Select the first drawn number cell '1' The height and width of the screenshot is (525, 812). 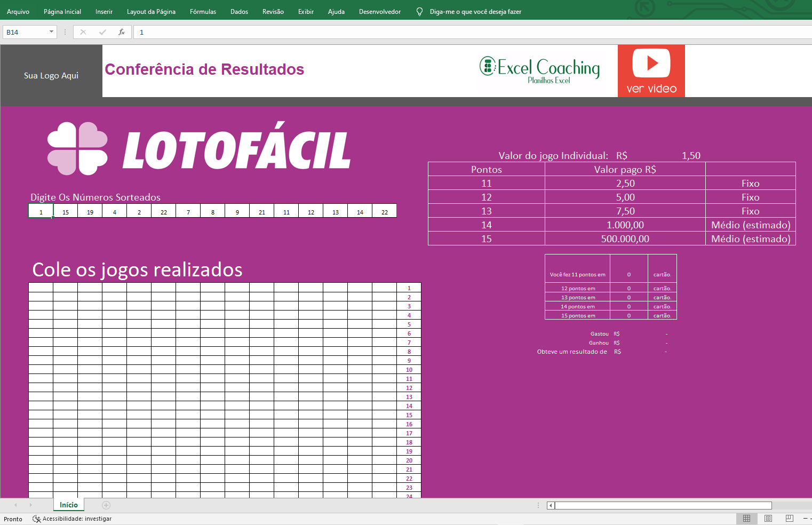[x=41, y=212]
